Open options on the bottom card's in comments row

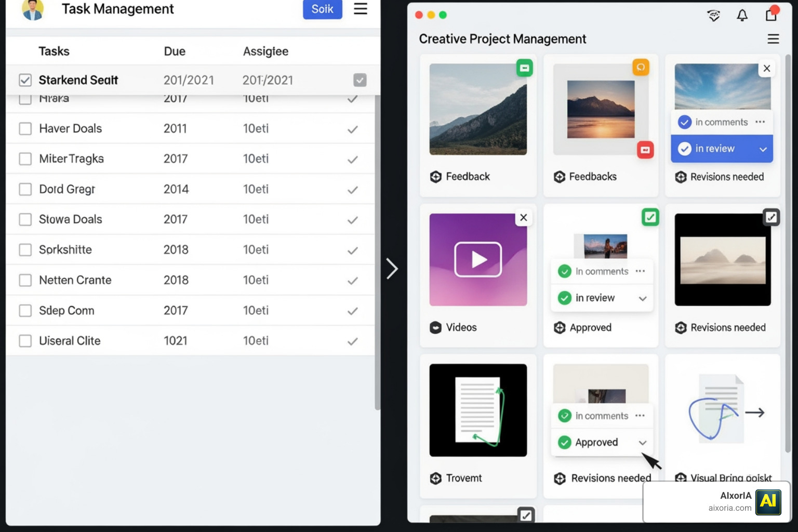tap(640, 415)
